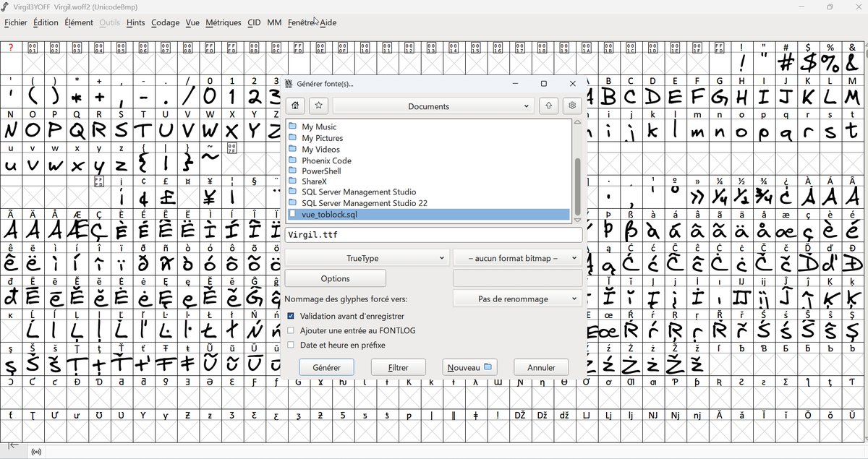Click the file list scrollbar thumb
868x459 pixels.
pyautogui.click(x=577, y=185)
